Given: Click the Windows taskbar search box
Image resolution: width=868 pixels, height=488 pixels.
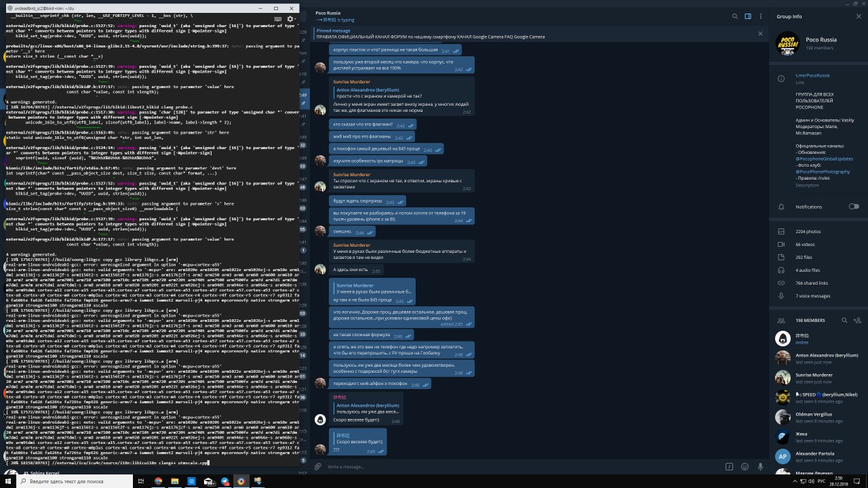Looking at the screenshot, I should click(75, 481).
